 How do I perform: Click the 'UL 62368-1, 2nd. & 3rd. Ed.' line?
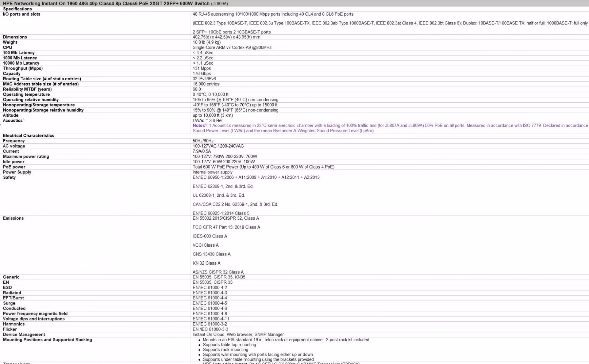(219, 195)
